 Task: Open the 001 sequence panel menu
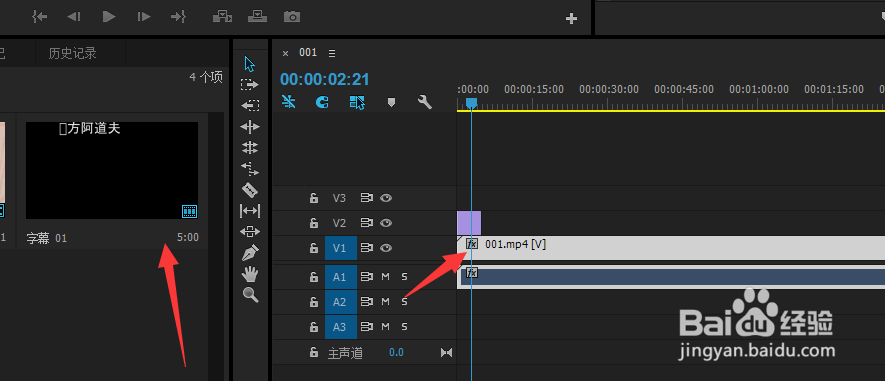tap(332, 53)
